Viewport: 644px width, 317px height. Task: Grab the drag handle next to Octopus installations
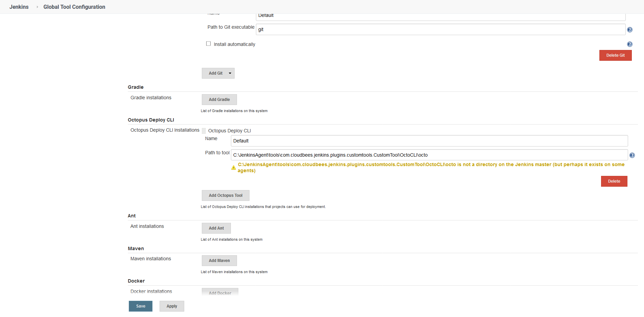204,130
